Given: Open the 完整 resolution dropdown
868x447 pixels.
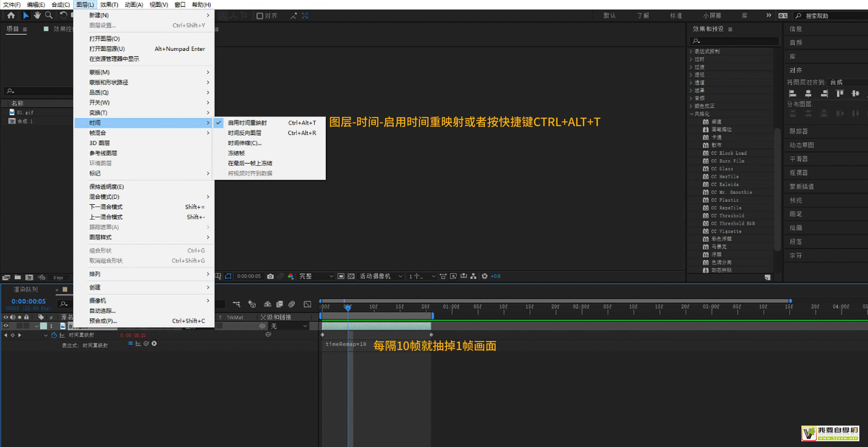Looking at the screenshot, I should point(316,276).
